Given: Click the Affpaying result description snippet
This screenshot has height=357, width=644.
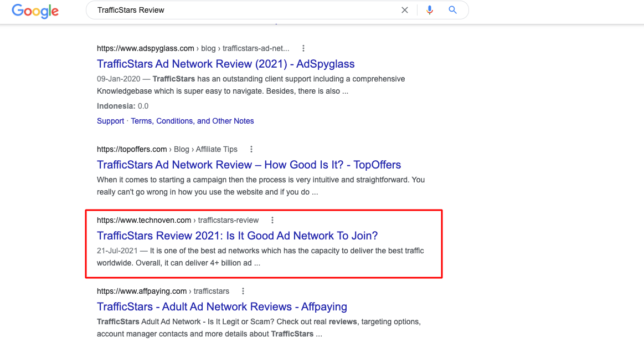Looking at the screenshot, I should coord(259,328).
